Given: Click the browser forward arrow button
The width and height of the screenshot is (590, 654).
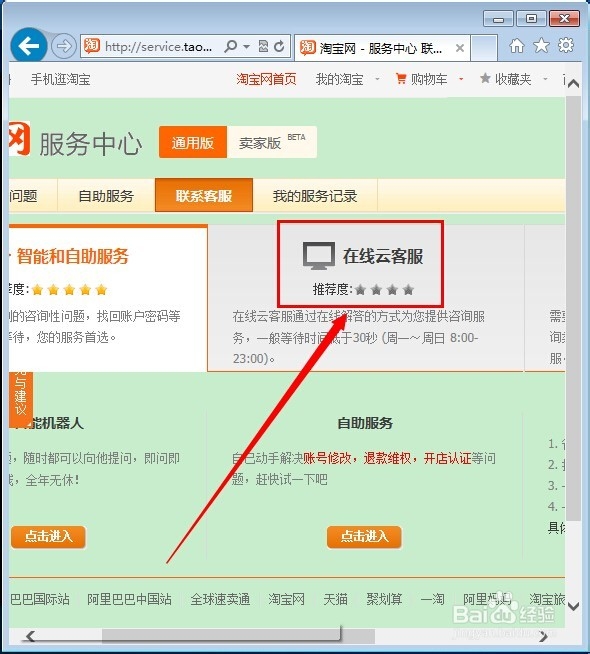Looking at the screenshot, I should (64, 46).
